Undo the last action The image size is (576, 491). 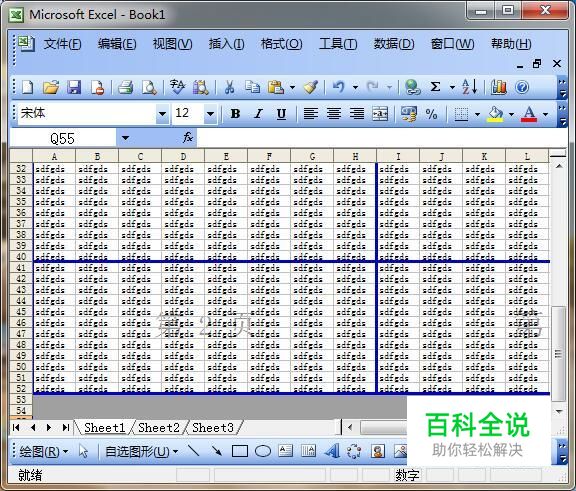pos(338,87)
